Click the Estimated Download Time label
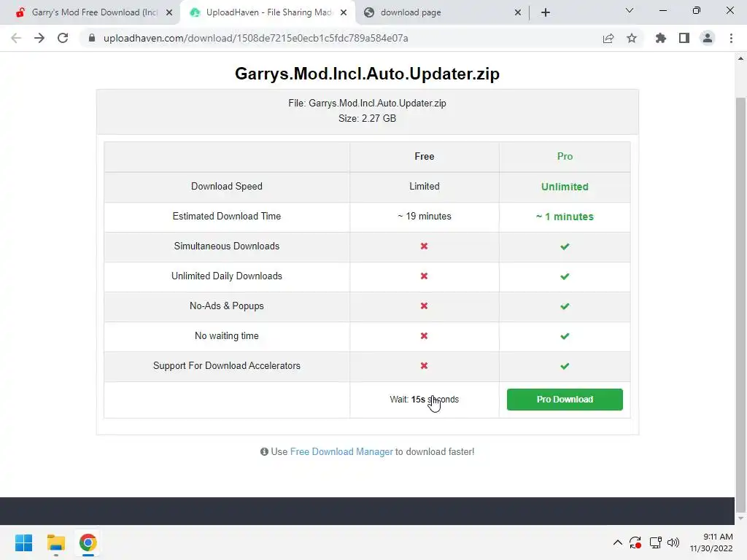 [x=227, y=216]
